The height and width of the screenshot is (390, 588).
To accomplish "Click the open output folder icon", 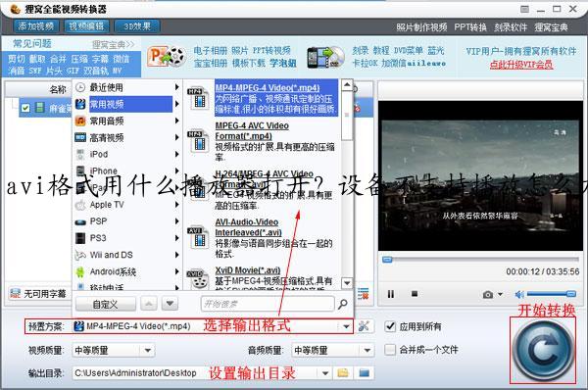I will [365, 373].
